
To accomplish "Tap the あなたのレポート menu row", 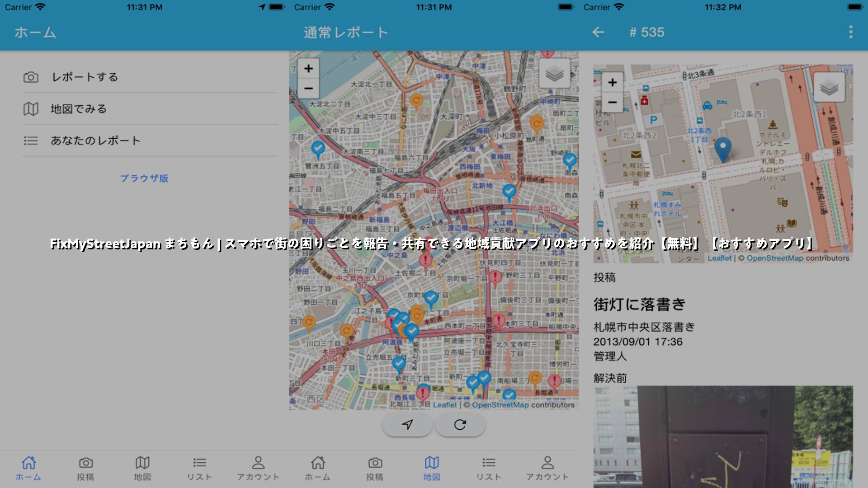I will click(x=150, y=141).
